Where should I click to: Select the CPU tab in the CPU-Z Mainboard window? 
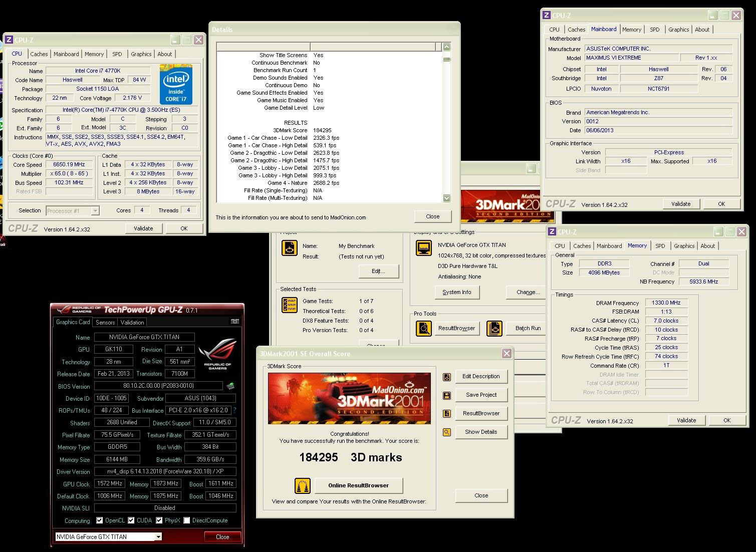pyautogui.click(x=554, y=30)
